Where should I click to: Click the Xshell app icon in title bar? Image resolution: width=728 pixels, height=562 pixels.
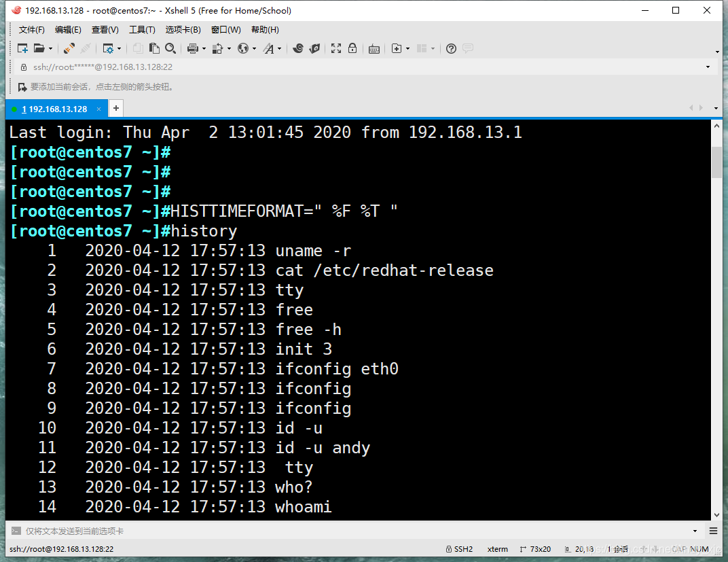coord(16,10)
